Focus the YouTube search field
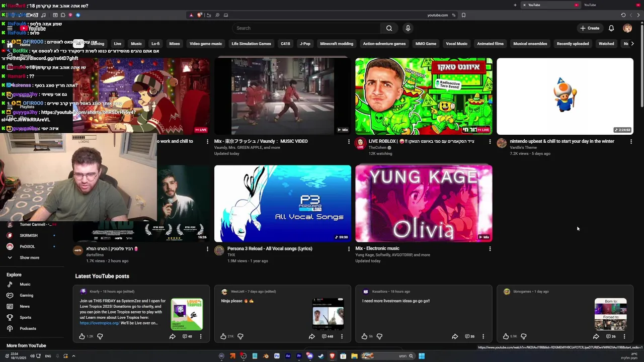Screen dimensions: 644x362 tap(307, 28)
